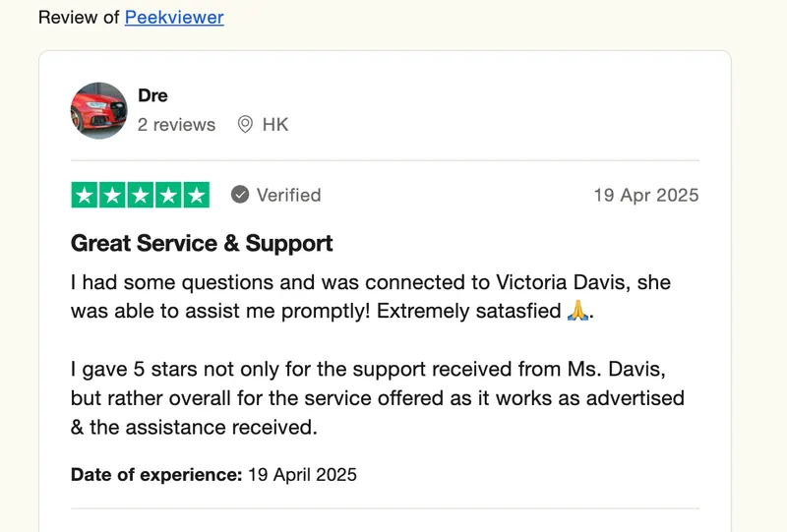Click the third green rating star
This screenshot has width=787, height=532.
[x=140, y=195]
